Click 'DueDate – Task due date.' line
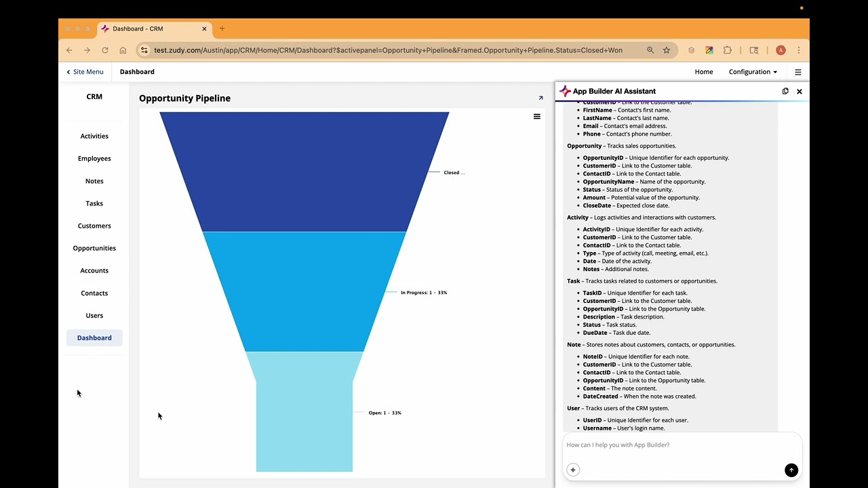Screen dimensions: 868x488 click(x=616, y=333)
